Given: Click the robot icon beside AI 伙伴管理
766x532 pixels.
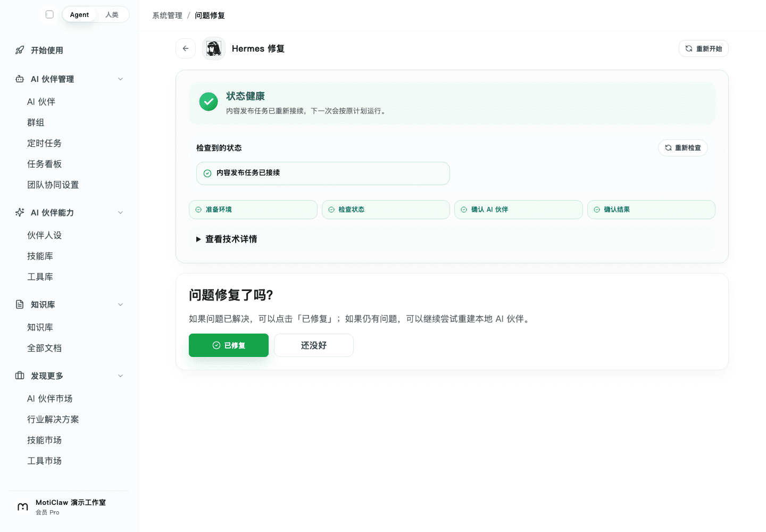Looking at the screenshot, I should click(20, 79).
